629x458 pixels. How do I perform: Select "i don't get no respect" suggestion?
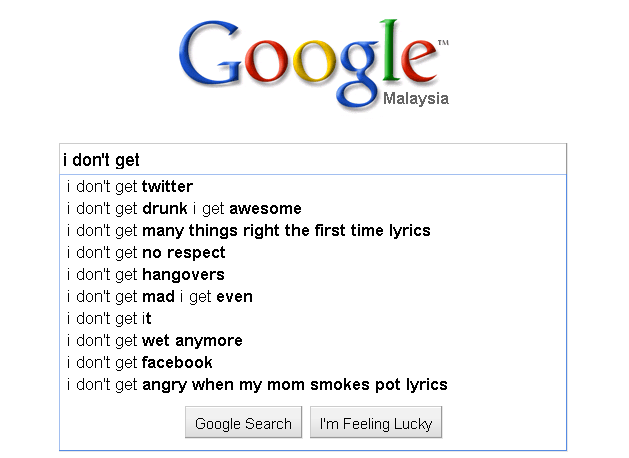coord(313,253)
